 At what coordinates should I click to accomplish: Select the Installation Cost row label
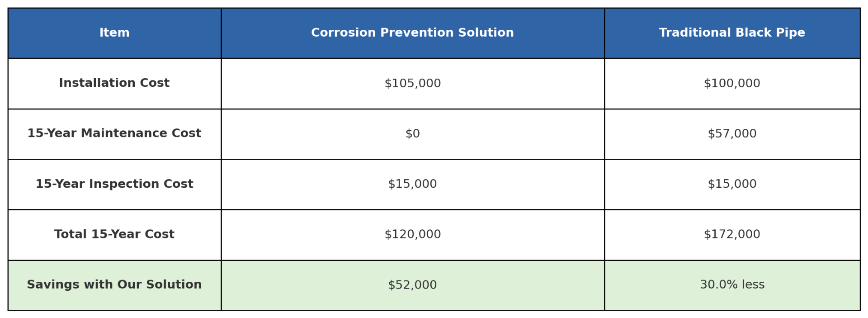pos(114,83)
